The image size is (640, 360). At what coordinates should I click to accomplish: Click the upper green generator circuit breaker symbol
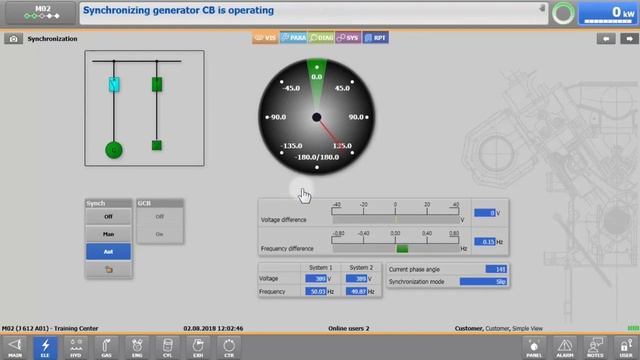(157, 84)
